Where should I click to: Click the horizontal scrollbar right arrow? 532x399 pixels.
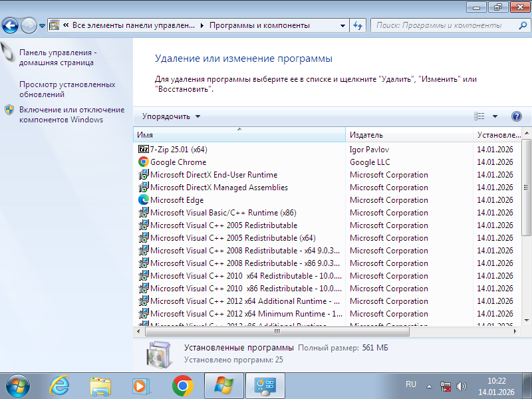[x=515, y=331]
